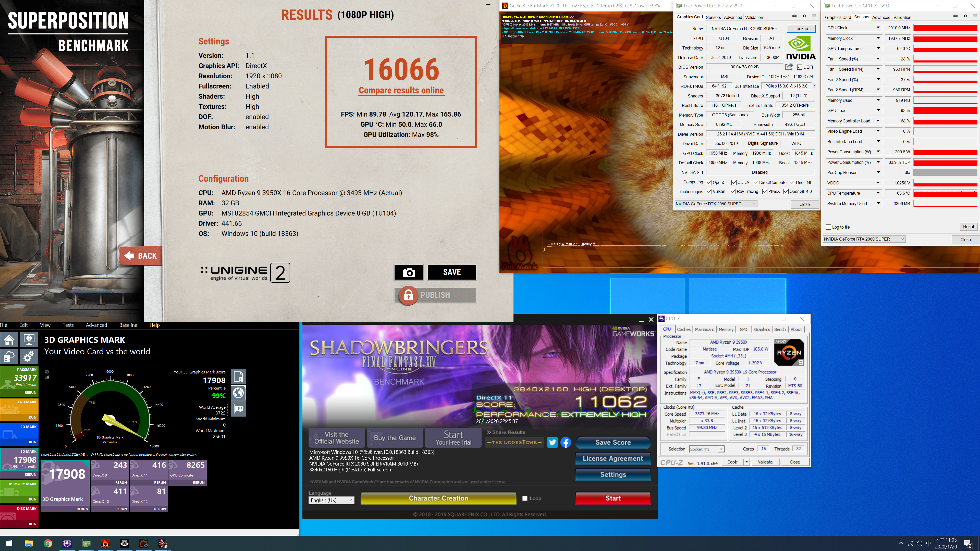Viewport: 980px width, 551px height.
Task: Click Save Score button in FFXIV benchmark
Action: point(613,443)
